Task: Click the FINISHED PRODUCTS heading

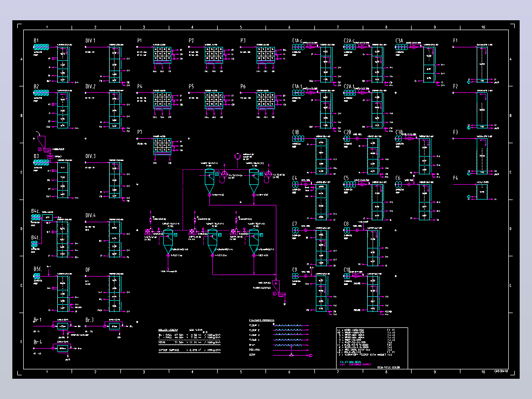Action: coord(262,320)
